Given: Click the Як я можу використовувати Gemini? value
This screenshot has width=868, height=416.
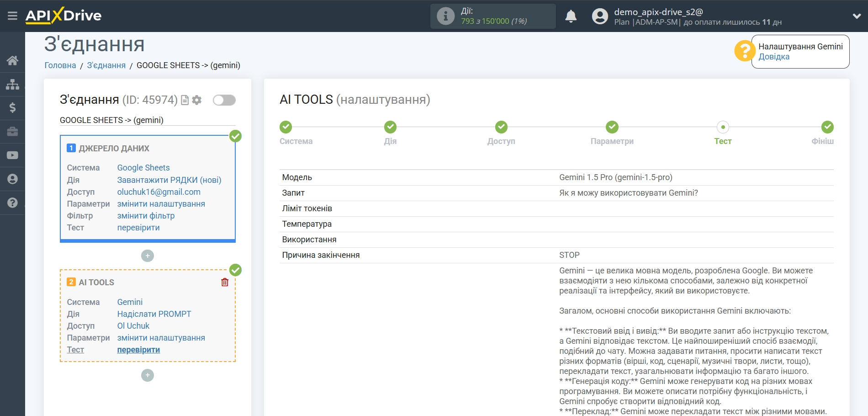Looking at the screenshot, I should (629, 193).
